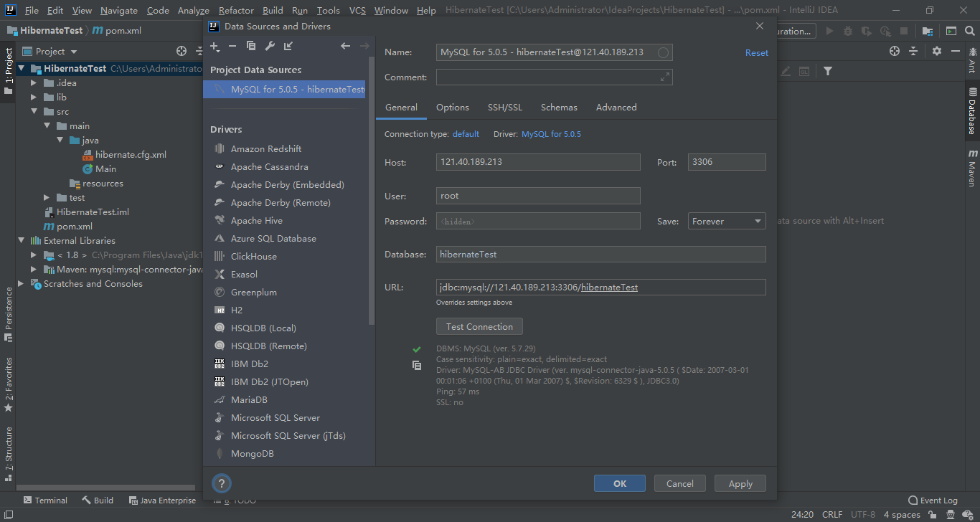Open the Save duration dropdown showing Forever

pos(726,220)
